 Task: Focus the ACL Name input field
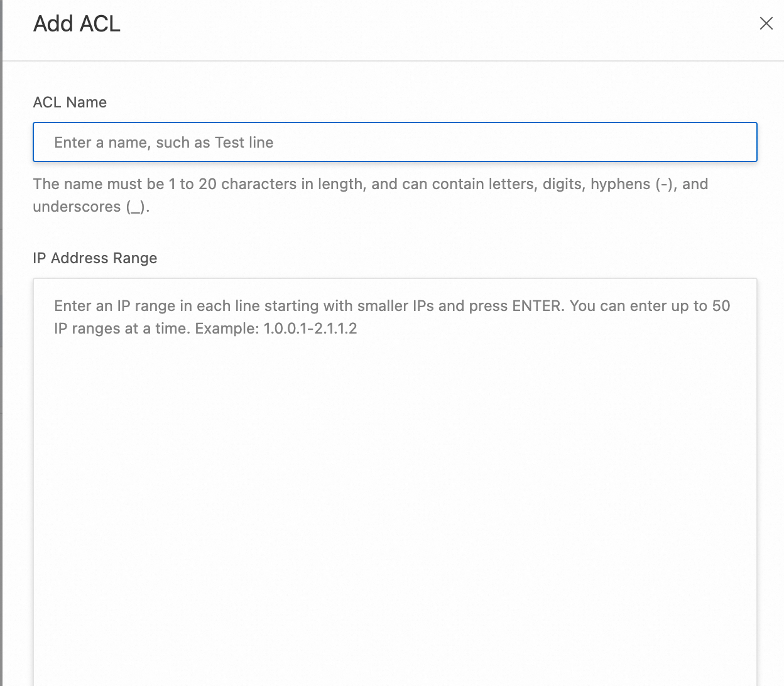click(395, 143)
